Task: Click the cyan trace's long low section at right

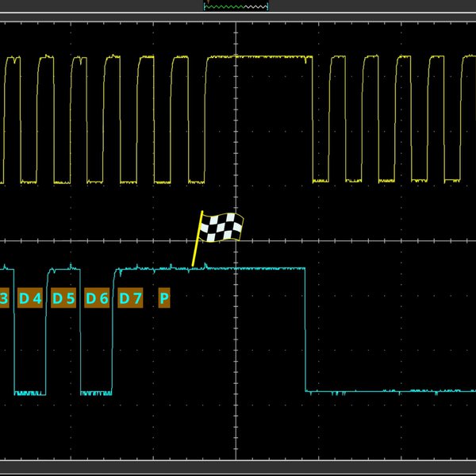Action: coord(389,391)
